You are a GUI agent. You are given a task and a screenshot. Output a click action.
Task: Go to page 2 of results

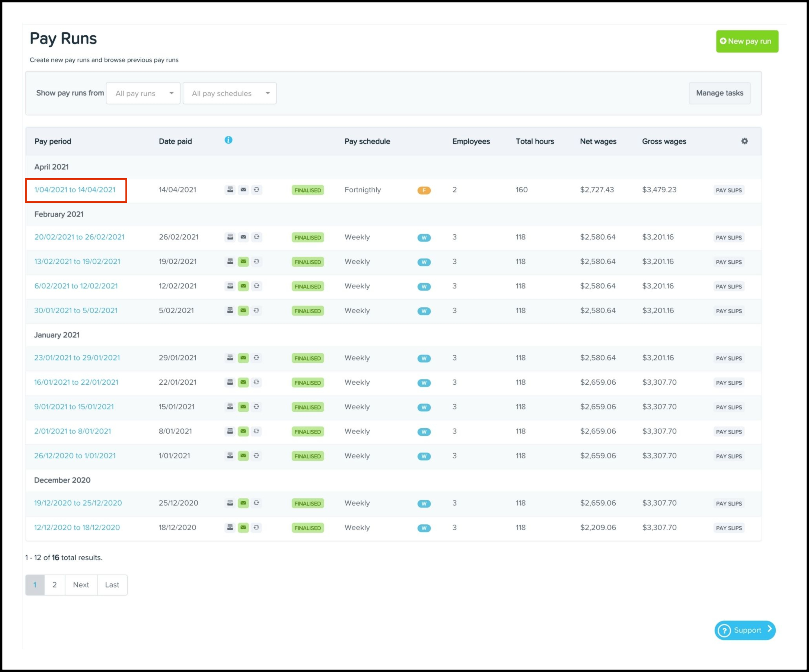pos(55,585)
